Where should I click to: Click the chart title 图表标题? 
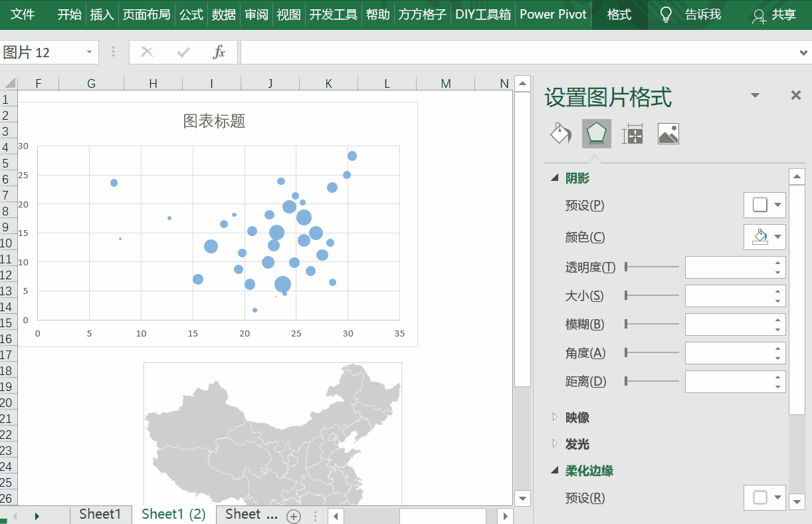[x=215, y=121]
